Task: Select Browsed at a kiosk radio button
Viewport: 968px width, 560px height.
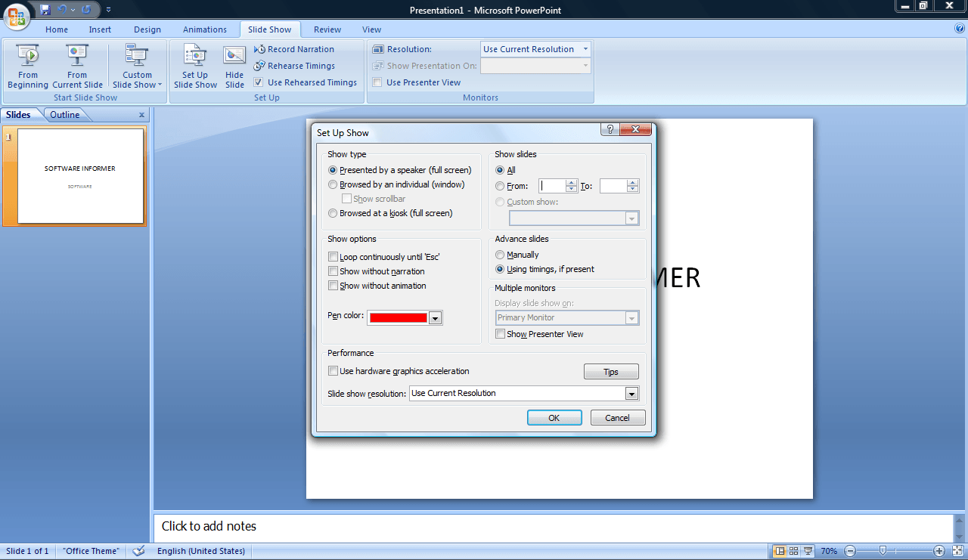Action: [333, 213]
